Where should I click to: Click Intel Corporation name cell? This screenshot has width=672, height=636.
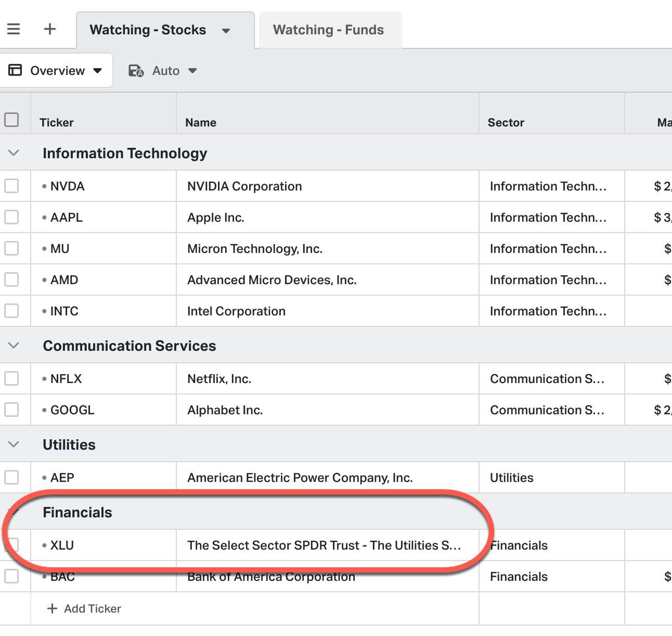328,311
